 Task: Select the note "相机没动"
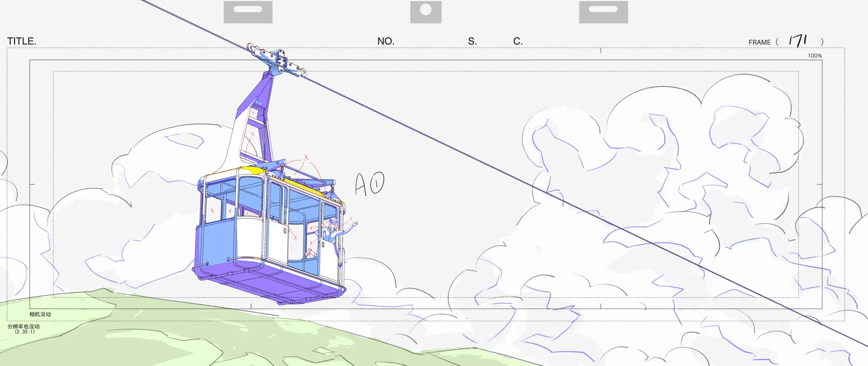(x=40, y=314)
